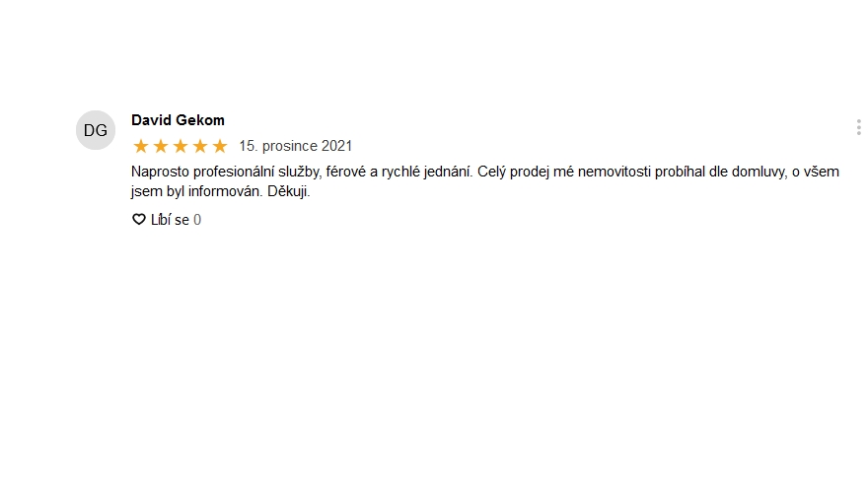This screenshot has height=488, width=868.
Task: Click the date 15. prosince 2021
Action: [296, 146]
